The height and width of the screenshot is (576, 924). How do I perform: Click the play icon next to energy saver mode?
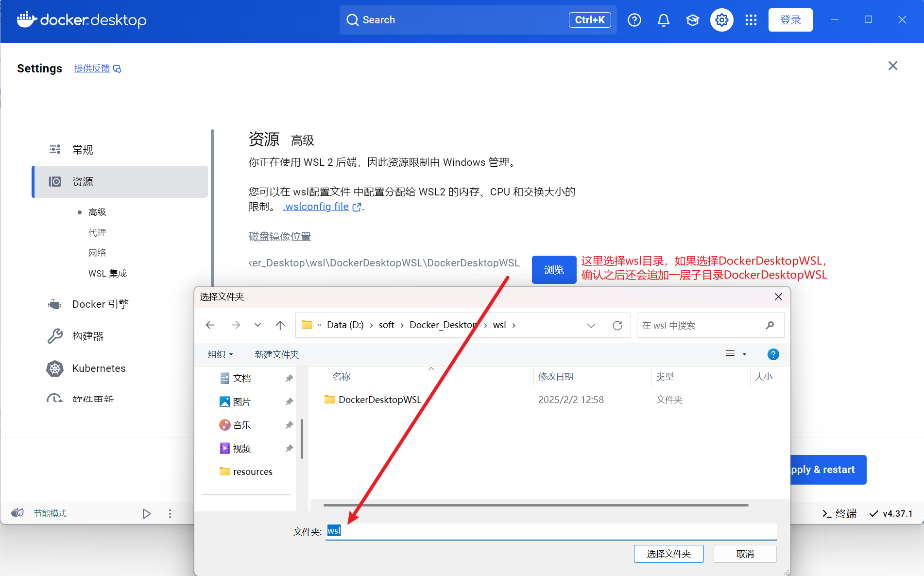(x=146, y=513)
